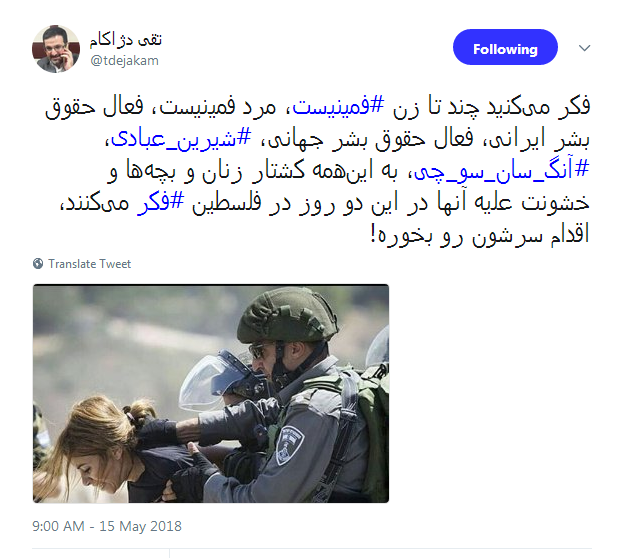This screenshot has width=623, height=558.
Task: Open the author display name تقی دژاکام
Action: (x=126, y=39)
